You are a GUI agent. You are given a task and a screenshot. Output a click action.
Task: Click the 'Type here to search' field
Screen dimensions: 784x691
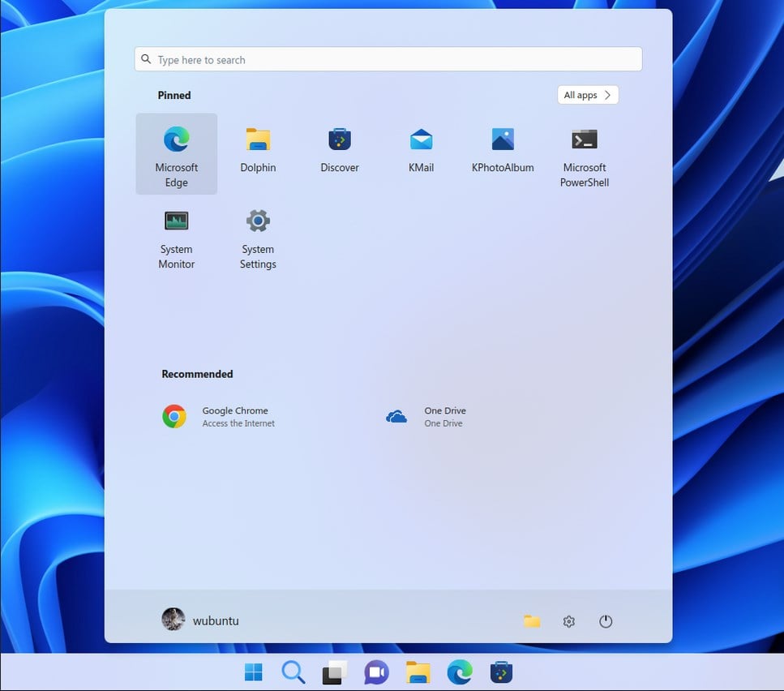[x=388, y=59]
